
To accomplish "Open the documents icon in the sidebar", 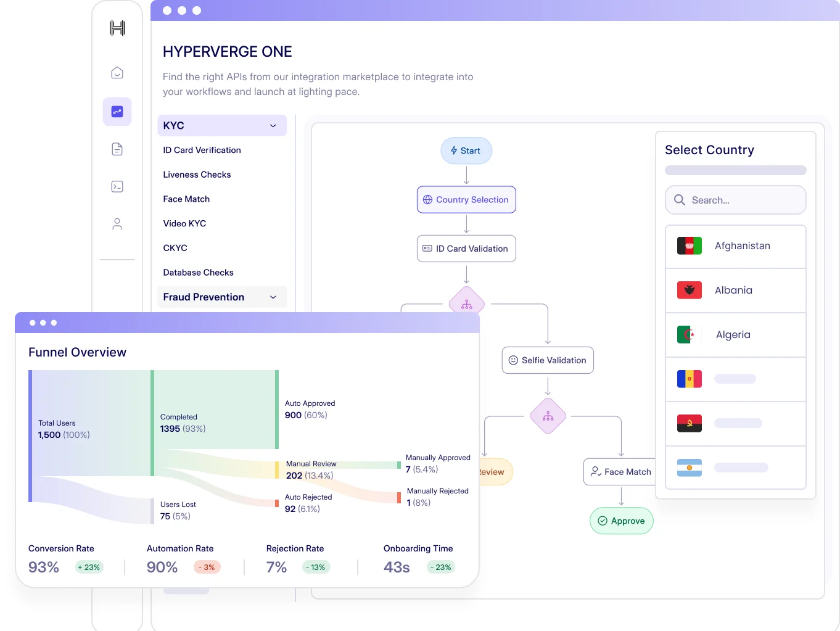I will tap(117, 149).
